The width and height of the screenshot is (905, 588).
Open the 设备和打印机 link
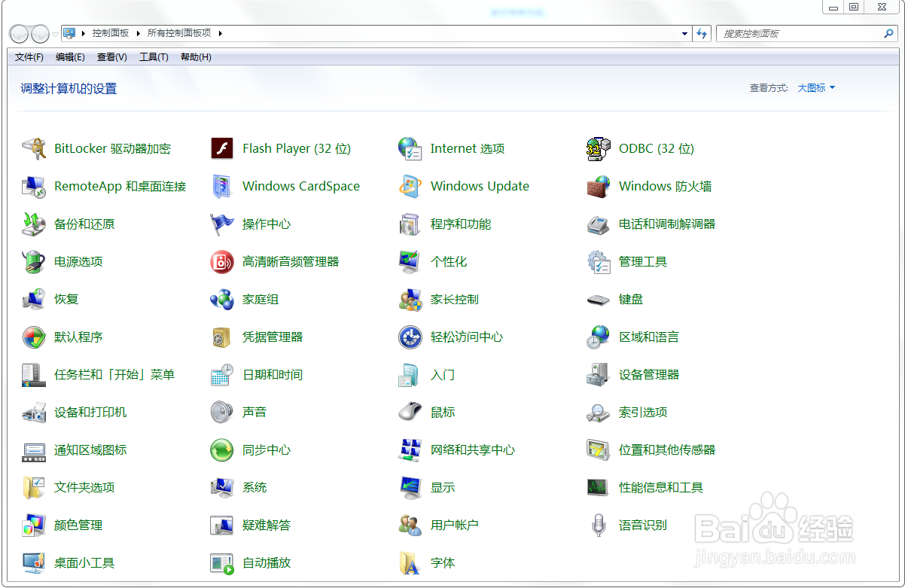coord(90,412)
